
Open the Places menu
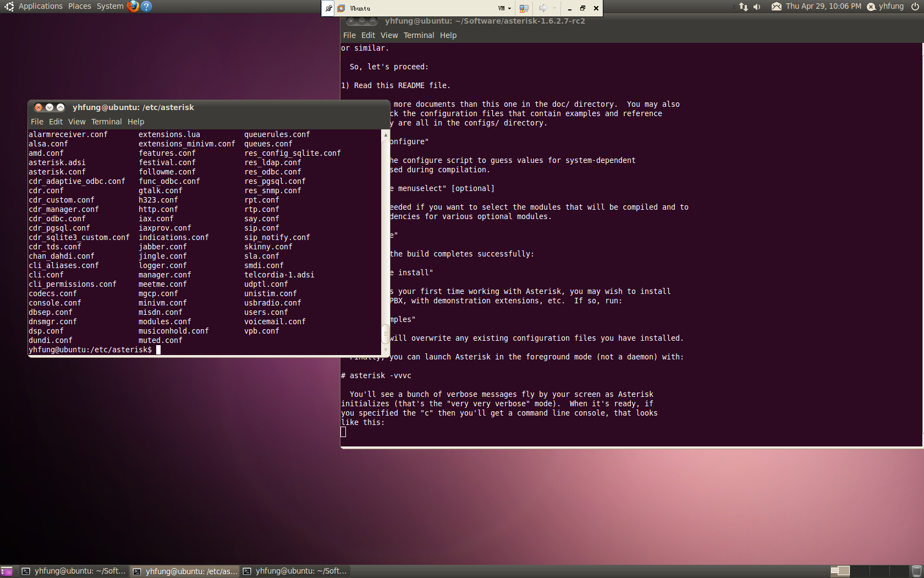pyautogui.click(x=80, y=6)
